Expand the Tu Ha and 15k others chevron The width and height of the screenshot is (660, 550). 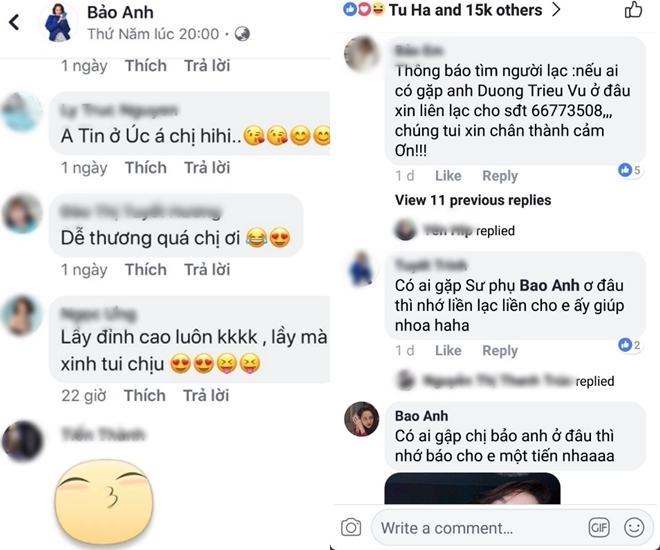tap(556, 9)
